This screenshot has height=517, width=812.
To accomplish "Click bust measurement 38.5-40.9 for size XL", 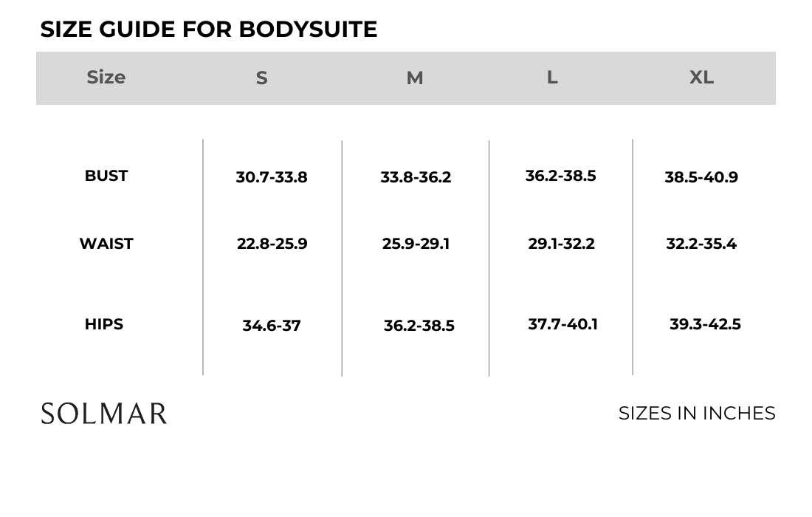I will pos(701,177).
